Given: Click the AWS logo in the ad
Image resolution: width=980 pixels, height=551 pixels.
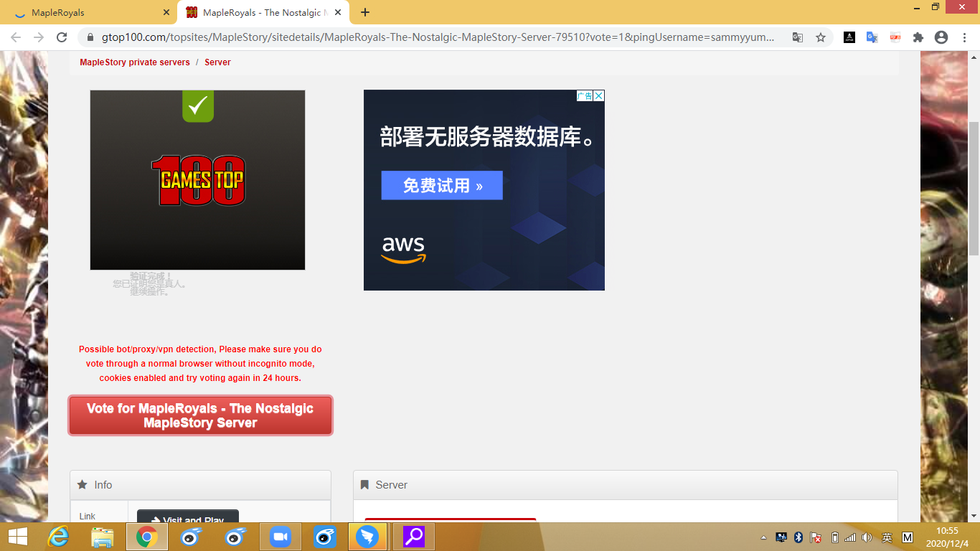Looking at the screenshot, I should tap(403, 250).
